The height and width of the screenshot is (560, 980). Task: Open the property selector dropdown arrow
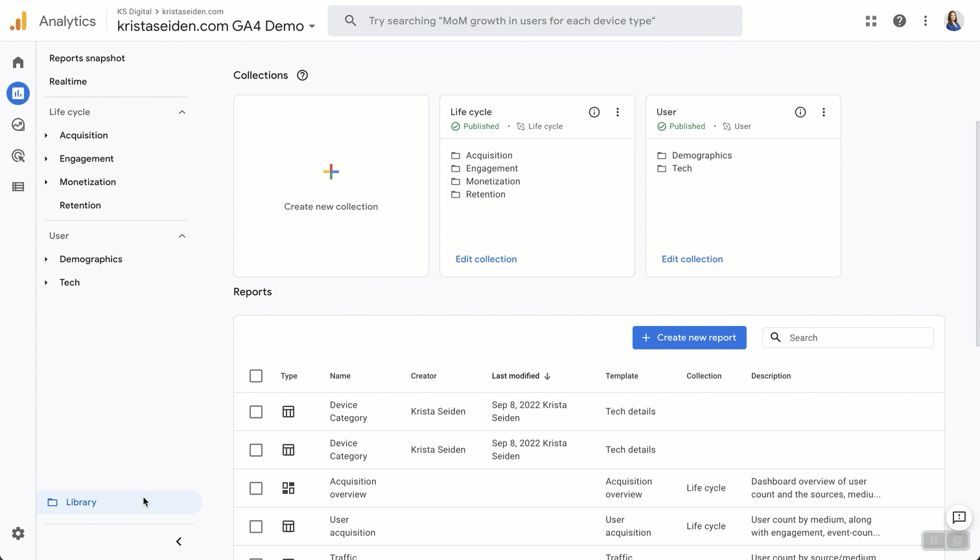[x=312, y=27]
